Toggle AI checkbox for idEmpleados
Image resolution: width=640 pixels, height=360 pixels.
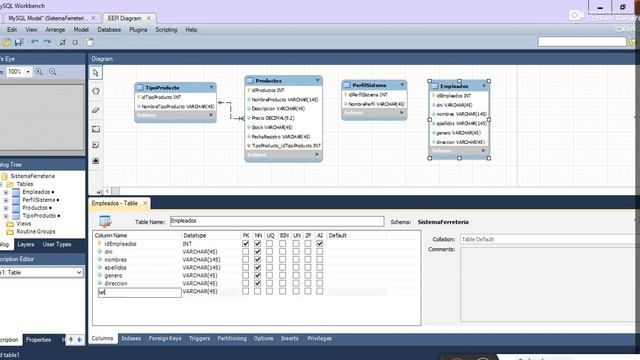click(320, 244)
